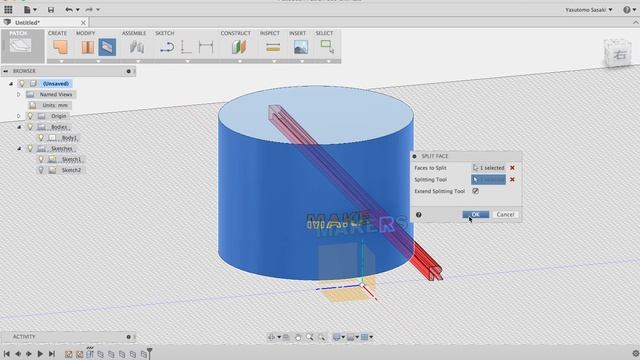
Task: Click the Save icon in top toolbar
Action: click(x=51, y=10)
